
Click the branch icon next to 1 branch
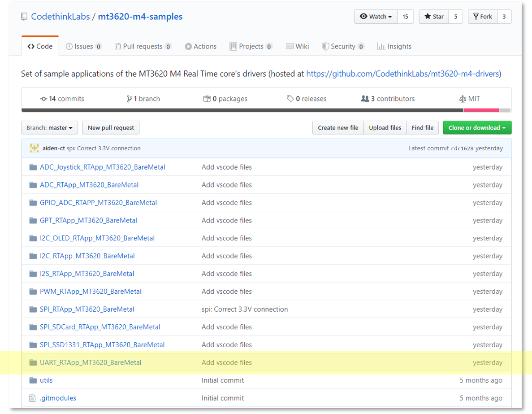(x=129, y=99)
